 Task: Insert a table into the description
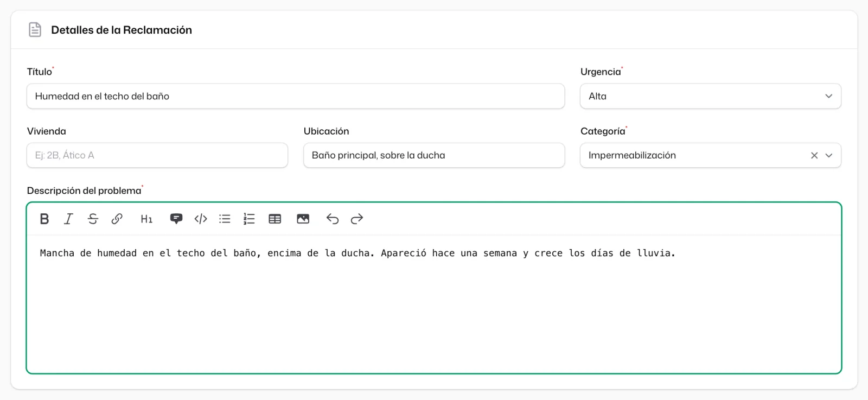tap(275, 219)
